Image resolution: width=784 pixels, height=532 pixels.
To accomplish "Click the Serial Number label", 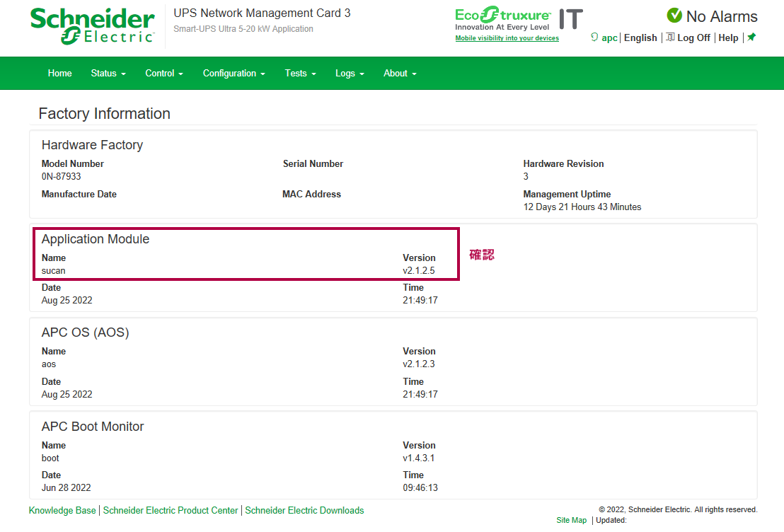I will pyautogui.click(x=313, y=163).
